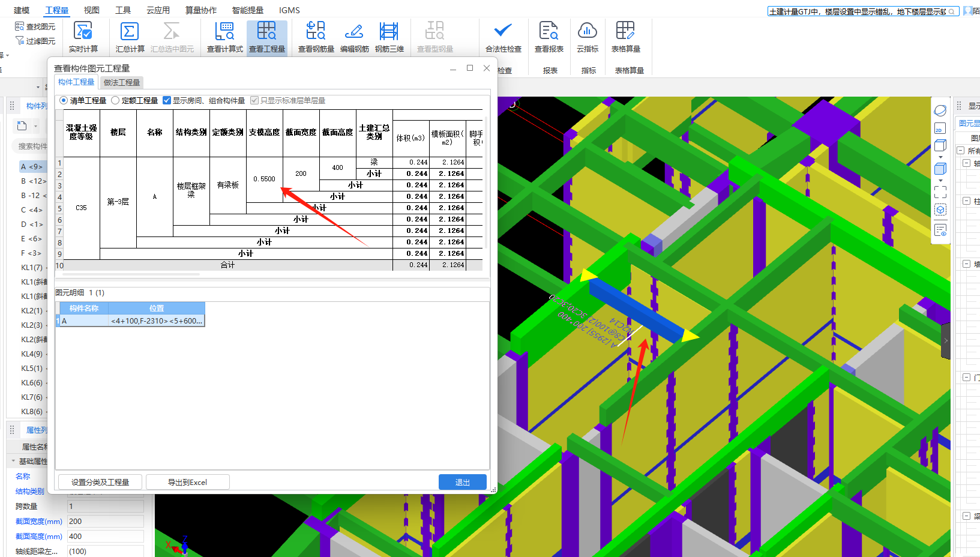The height and width of the screenshot is (557, 980).
Task: Select component A <9> in list
Action: point(31,166)
